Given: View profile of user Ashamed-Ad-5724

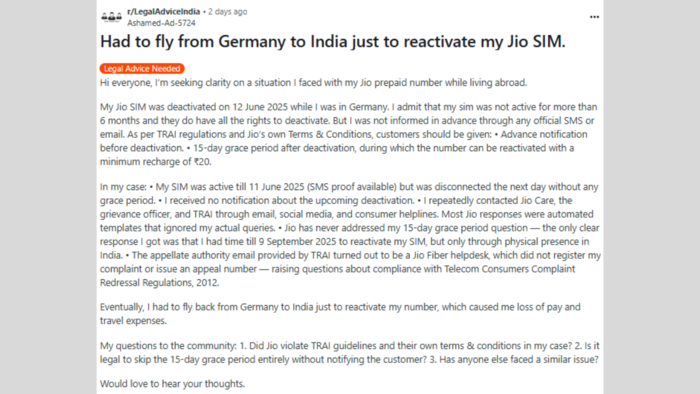Looking at the screenshot, I should 161,23.
